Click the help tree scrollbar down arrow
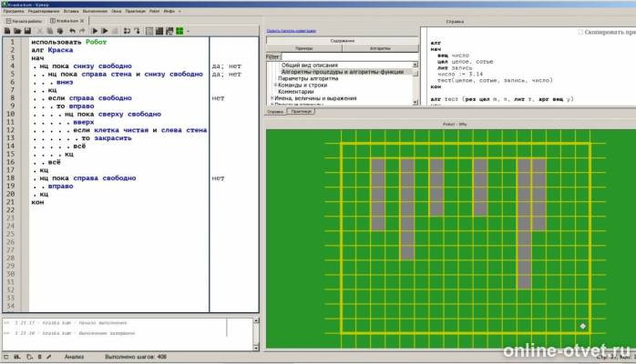Viewport: 636px width, 364px height. (415, 103)
